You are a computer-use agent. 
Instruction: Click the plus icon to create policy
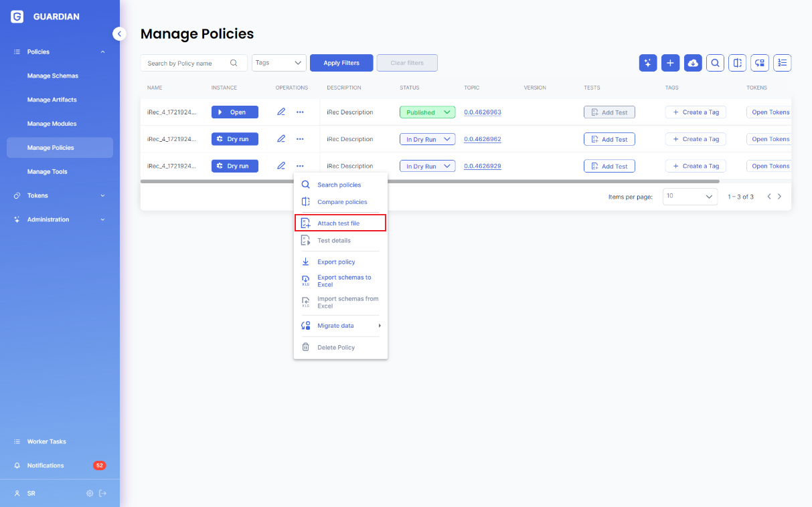click(670, 63)
